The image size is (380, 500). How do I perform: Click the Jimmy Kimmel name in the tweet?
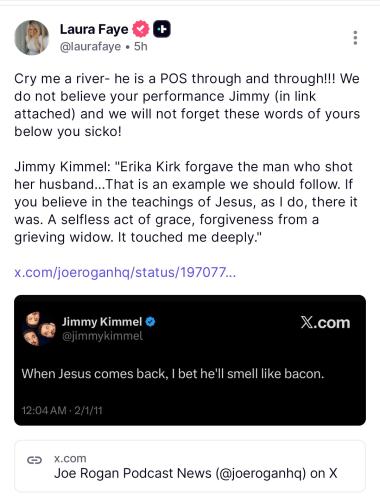point(102,322)
